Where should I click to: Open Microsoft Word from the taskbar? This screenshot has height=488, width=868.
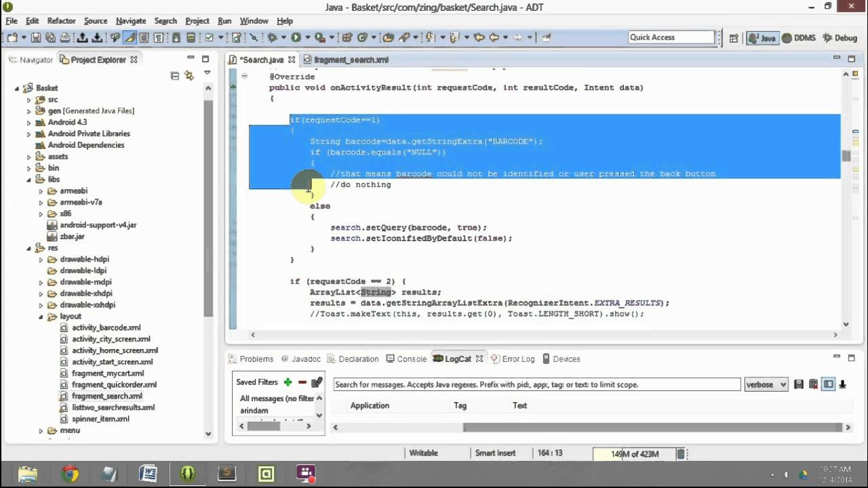[149, 473]
